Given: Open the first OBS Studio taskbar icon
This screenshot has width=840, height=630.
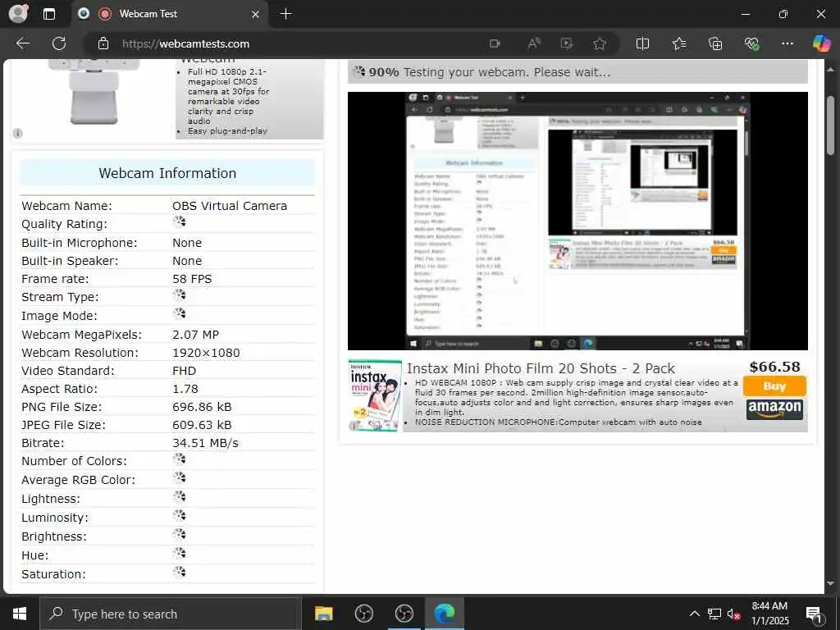Looking at the screenshot, I should pos(363,614).
